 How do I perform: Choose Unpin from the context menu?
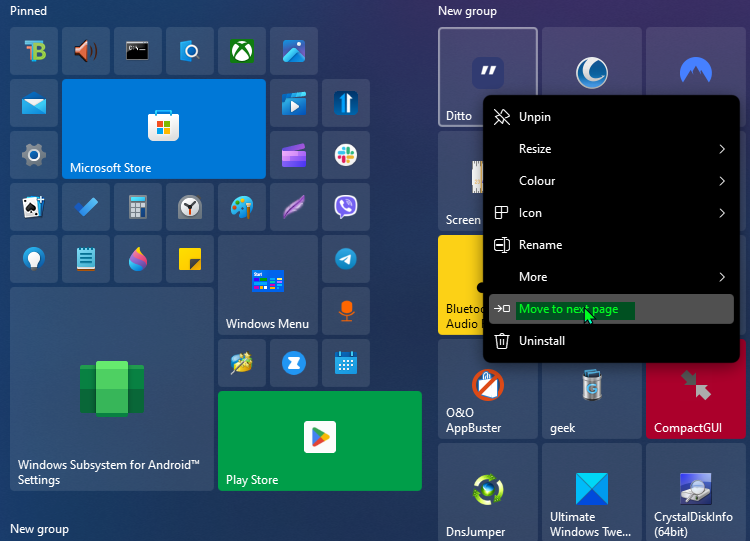(x=611, y=117)
